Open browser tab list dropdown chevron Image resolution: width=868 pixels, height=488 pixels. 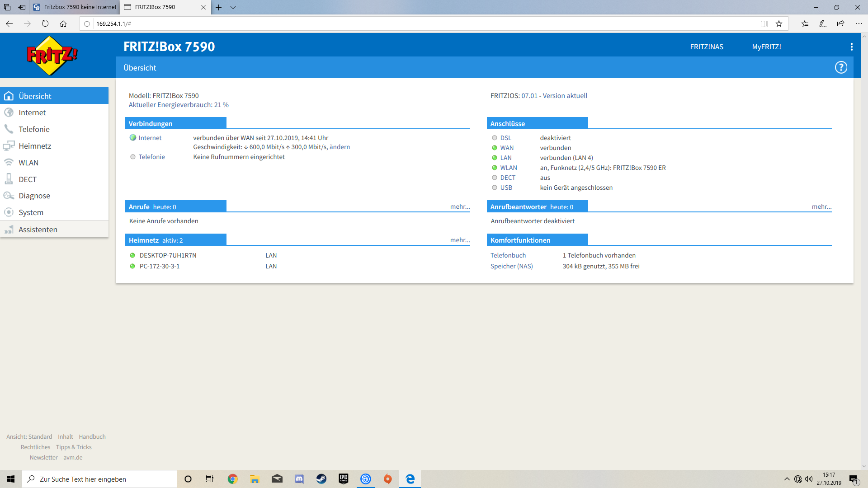click(233, 7)
